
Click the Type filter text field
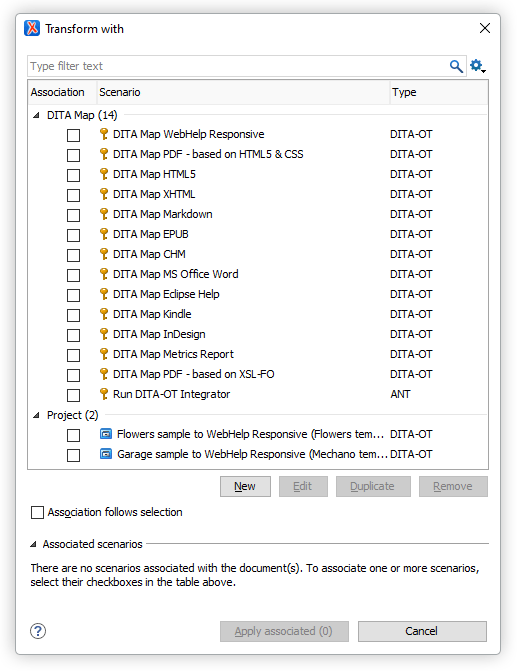tap(238, 66)
